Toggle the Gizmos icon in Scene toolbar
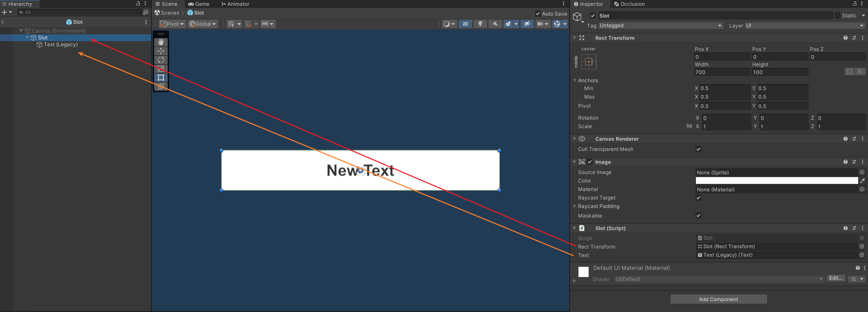This screenshot has width=868, height=312. tap(557, 24)
